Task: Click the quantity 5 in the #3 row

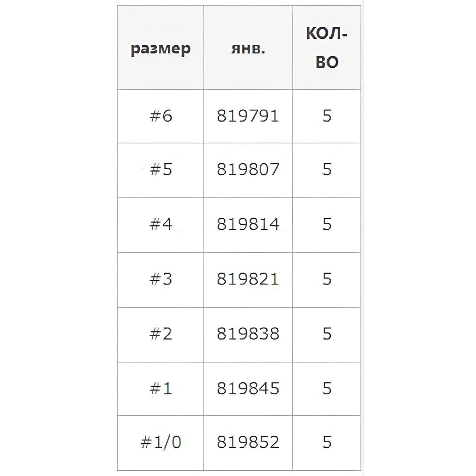Action: pos(327,279)
